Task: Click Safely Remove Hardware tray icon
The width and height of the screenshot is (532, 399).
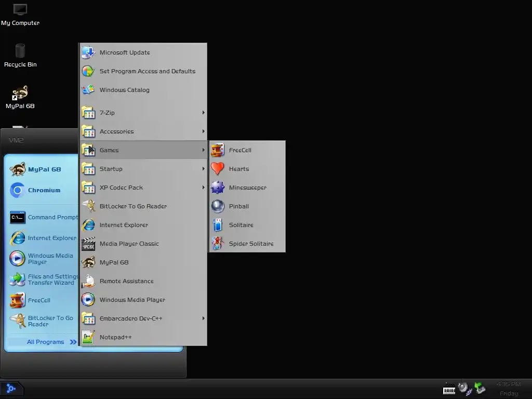Action: [480, 388]
